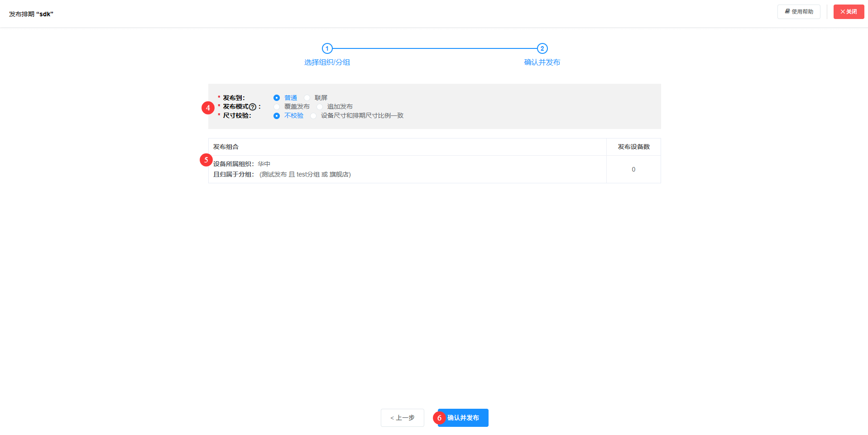868x435 pixels.
Task: Click the device count value 0
Action: [633, 169]
